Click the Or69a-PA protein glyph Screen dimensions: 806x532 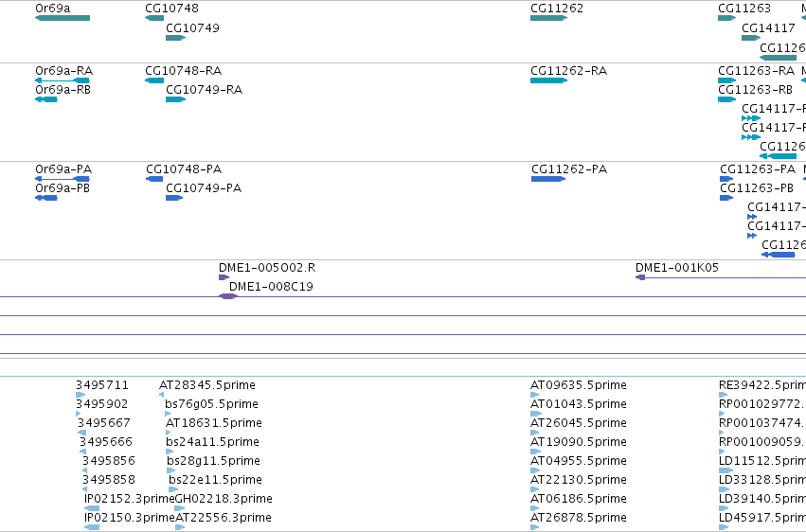[x=63, y=179]
